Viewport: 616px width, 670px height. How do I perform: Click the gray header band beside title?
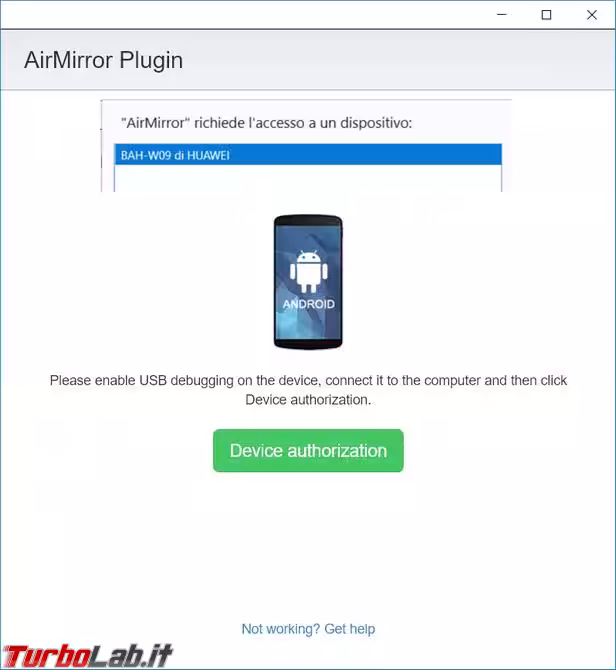[x=397, y=60]
